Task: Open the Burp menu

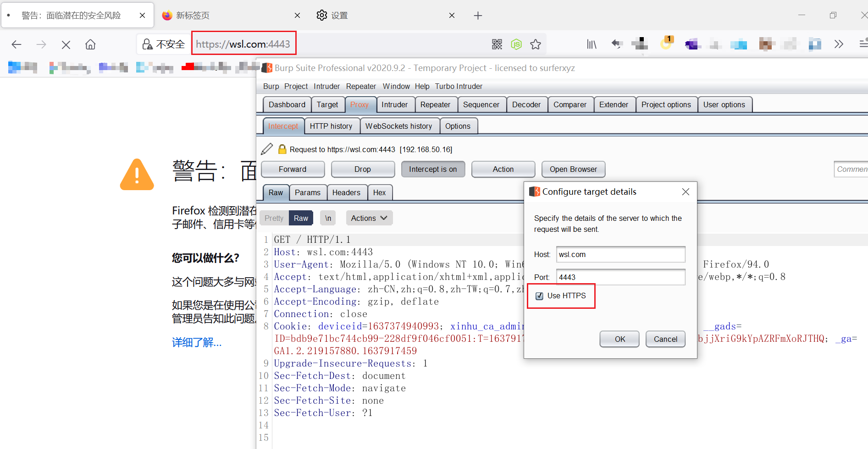Action: click(271, 86)
